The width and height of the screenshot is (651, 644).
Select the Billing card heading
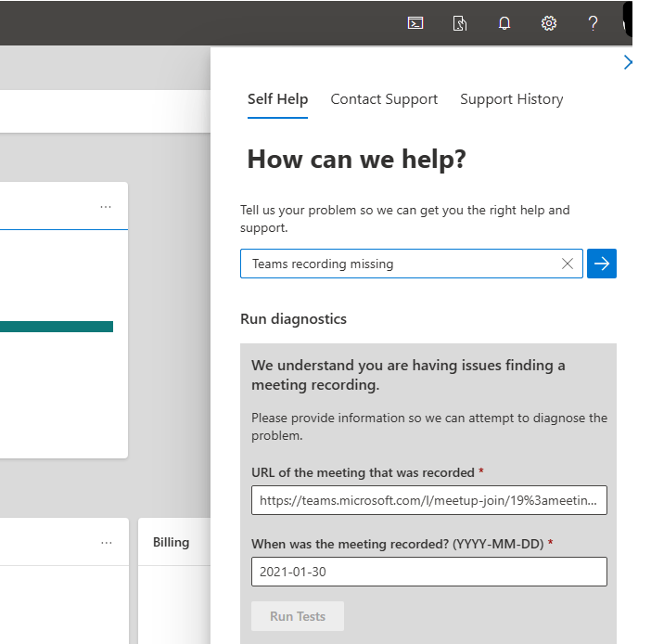click(171, 542)
